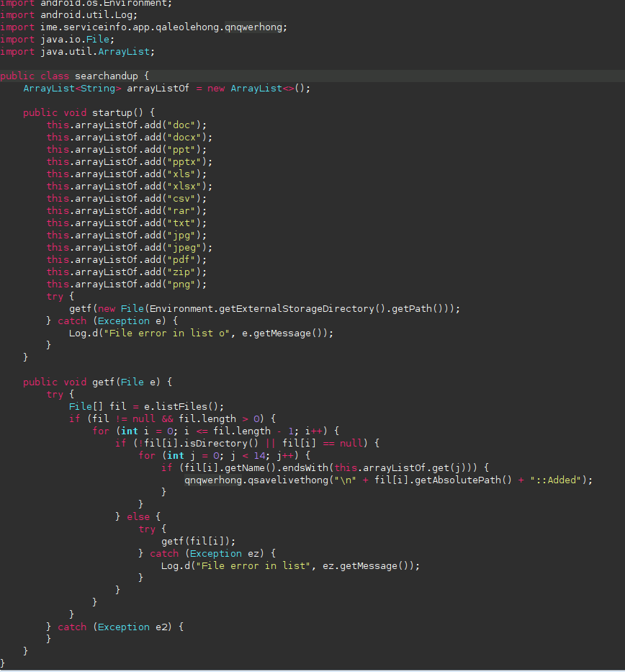625x672 pixels.
Task: Click the add("doc") line
Action: tap(127, 125)
